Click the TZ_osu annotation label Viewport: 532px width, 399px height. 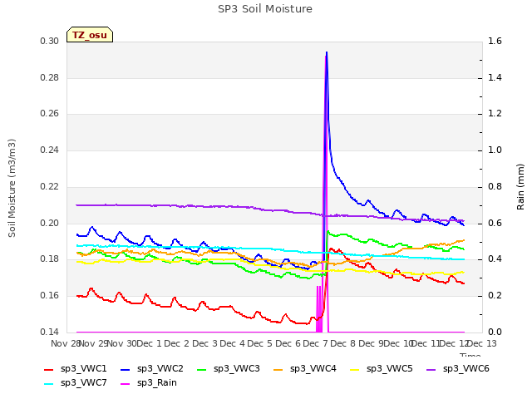click(90, 35)
